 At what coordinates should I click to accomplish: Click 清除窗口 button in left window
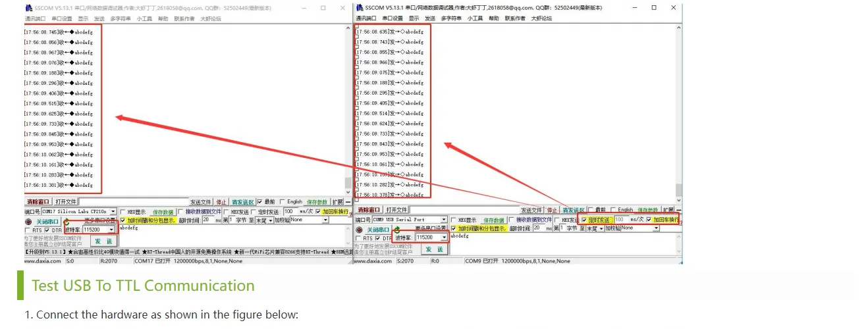39,202
